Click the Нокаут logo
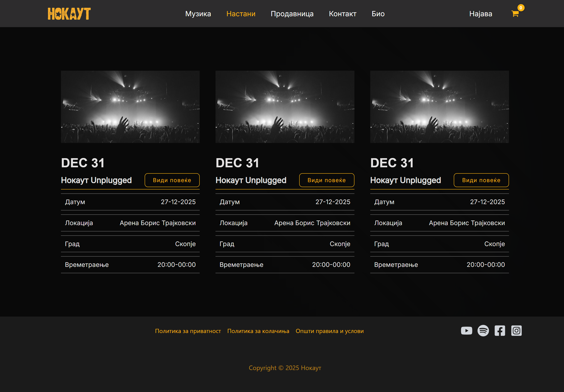This screenshot has height=392, width=564. 69,13
